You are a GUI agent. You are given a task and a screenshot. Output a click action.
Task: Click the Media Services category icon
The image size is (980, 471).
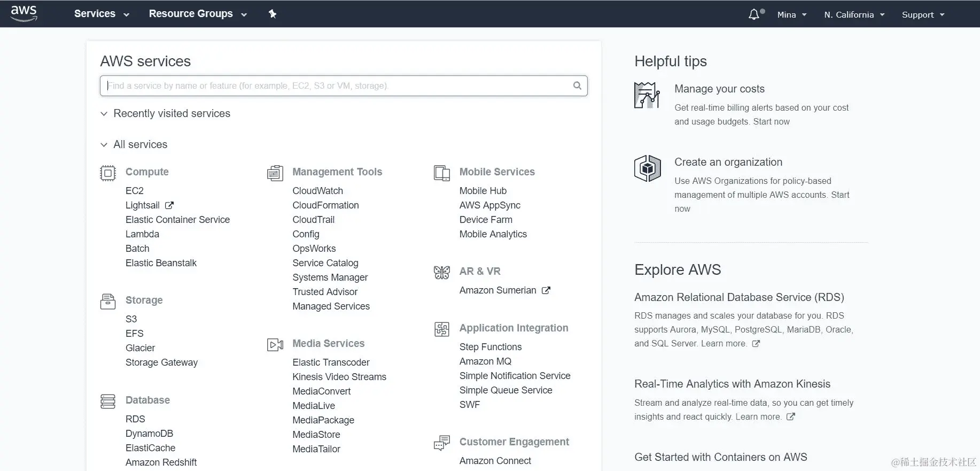275,344
